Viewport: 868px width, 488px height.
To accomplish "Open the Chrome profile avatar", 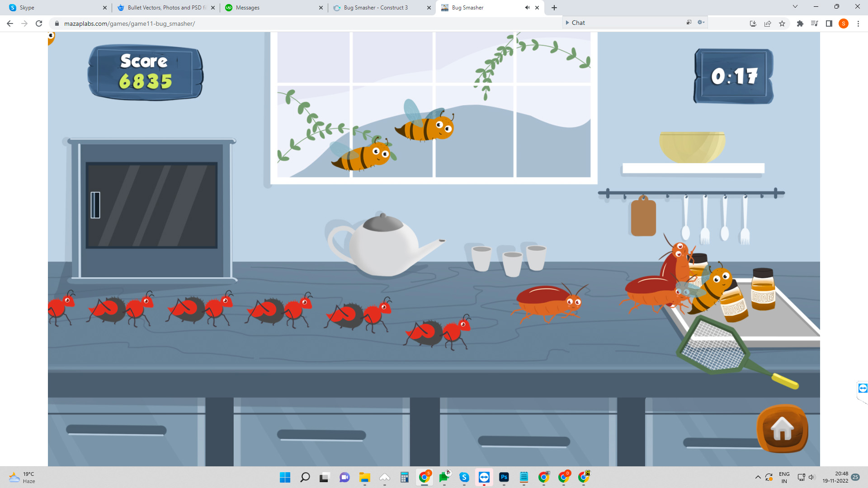I will point(843,23).
